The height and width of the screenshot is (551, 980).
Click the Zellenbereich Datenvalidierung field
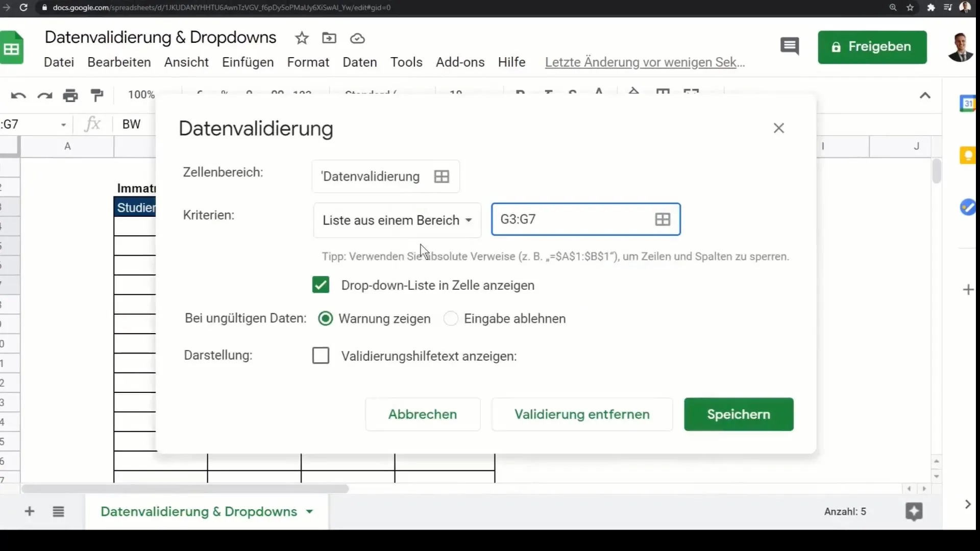pos(385,177)
